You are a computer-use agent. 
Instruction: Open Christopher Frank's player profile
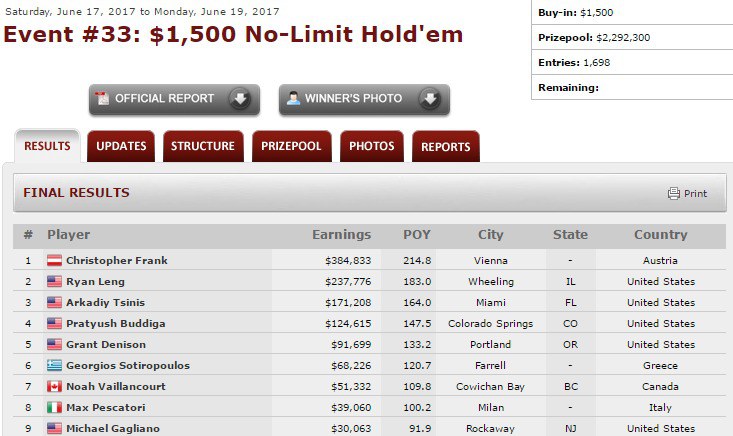(116, 261)
